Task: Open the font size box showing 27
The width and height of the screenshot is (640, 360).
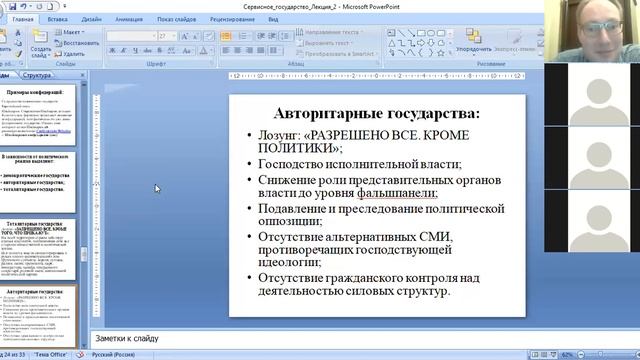Action: pyautogui.click(x=167, y=36)
